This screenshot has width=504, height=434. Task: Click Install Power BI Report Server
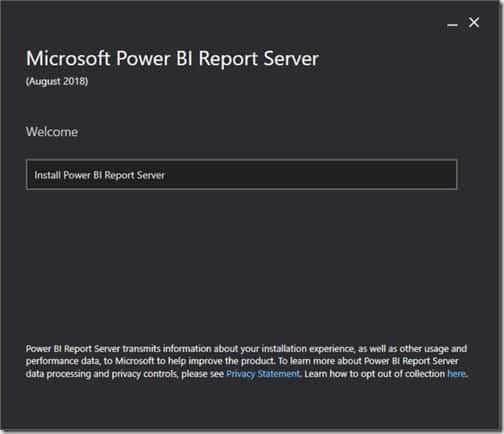tap(241, 175)
